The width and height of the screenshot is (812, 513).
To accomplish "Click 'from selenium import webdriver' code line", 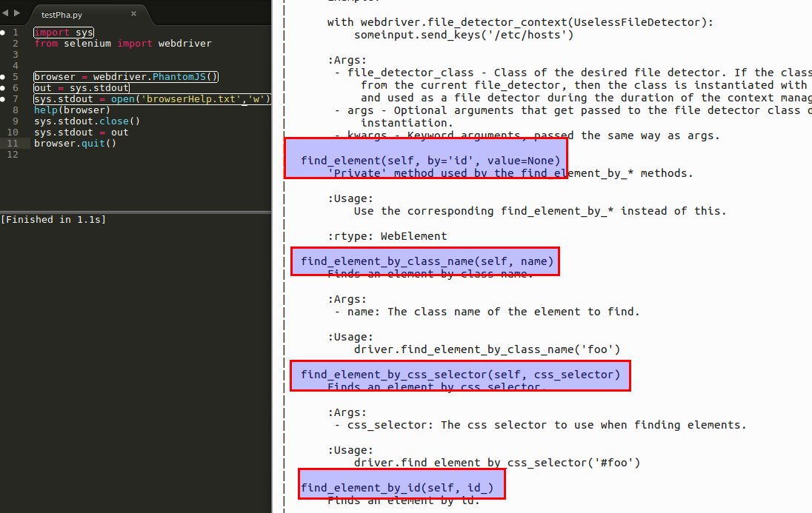I will (x=123, y=44).
